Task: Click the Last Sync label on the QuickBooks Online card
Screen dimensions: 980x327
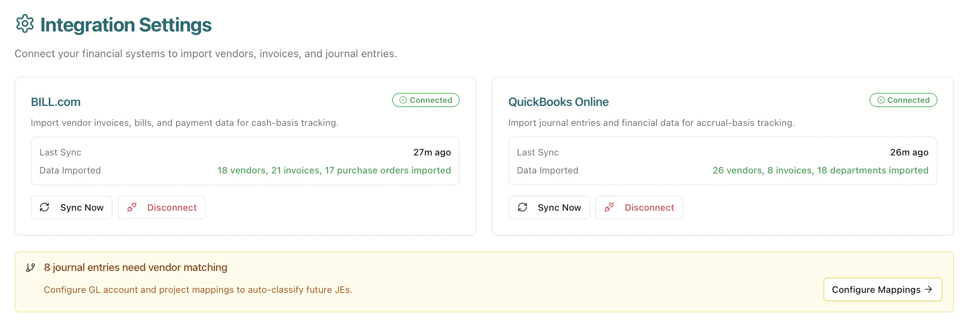Action: click(538, 152)
